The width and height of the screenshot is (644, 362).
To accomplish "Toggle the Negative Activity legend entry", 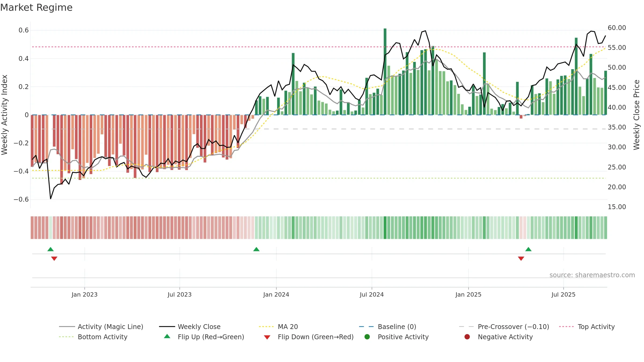I will click(498, 337).
